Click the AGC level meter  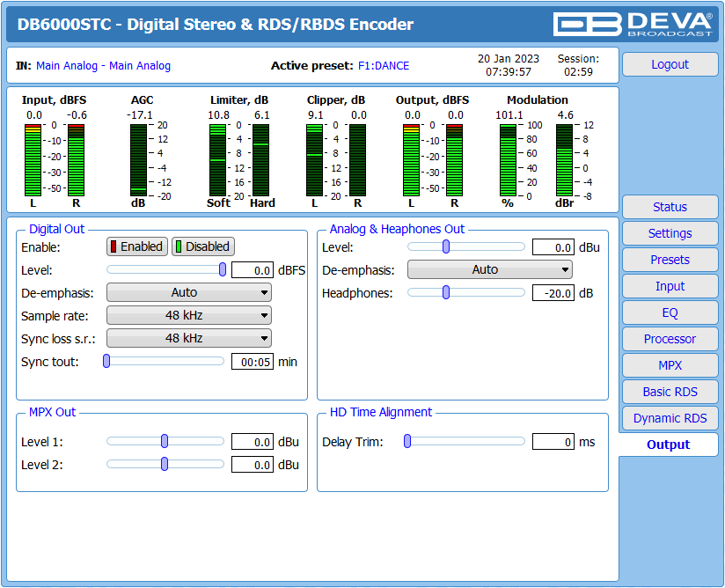point(138,160)
